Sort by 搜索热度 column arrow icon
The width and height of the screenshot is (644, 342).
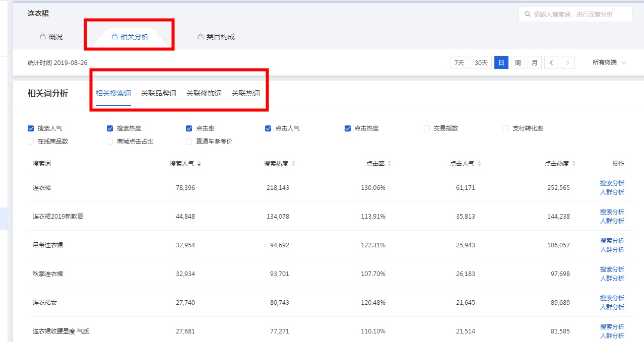pyautogui.click(x=293, y=164)
